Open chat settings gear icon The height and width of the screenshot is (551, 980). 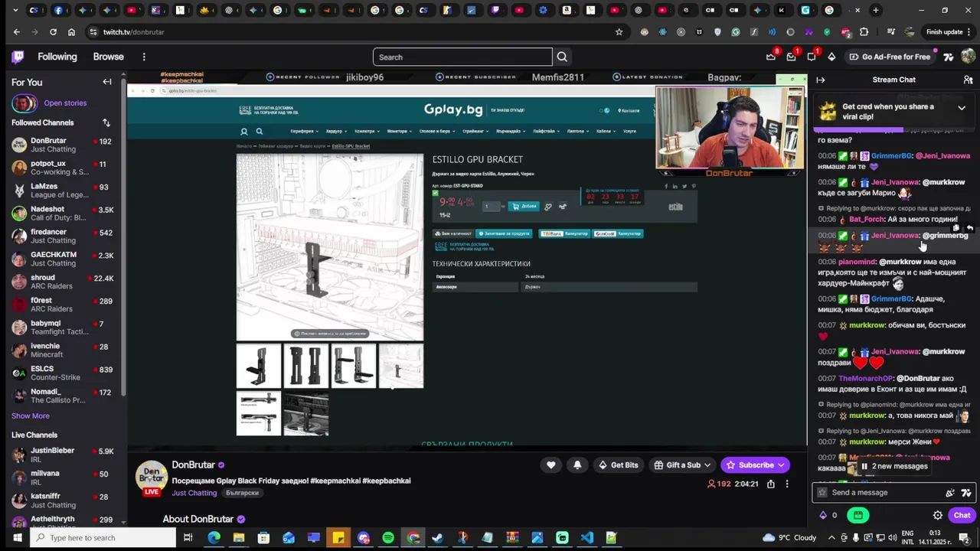click(938, 515)
